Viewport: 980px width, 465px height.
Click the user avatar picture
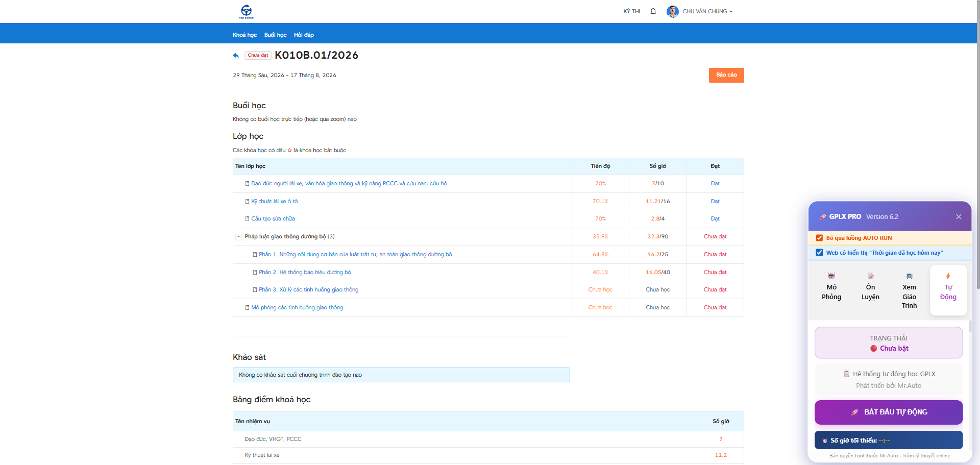point(673,11)
